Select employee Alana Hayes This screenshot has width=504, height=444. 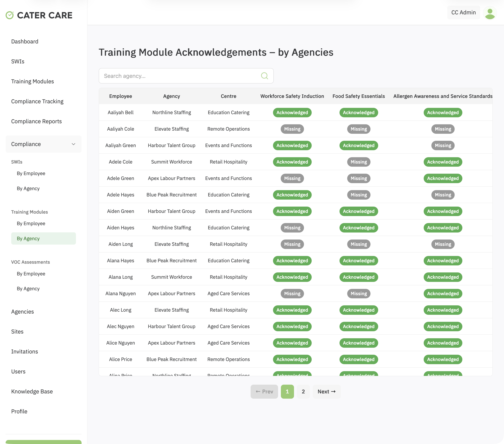pos(121,261)
